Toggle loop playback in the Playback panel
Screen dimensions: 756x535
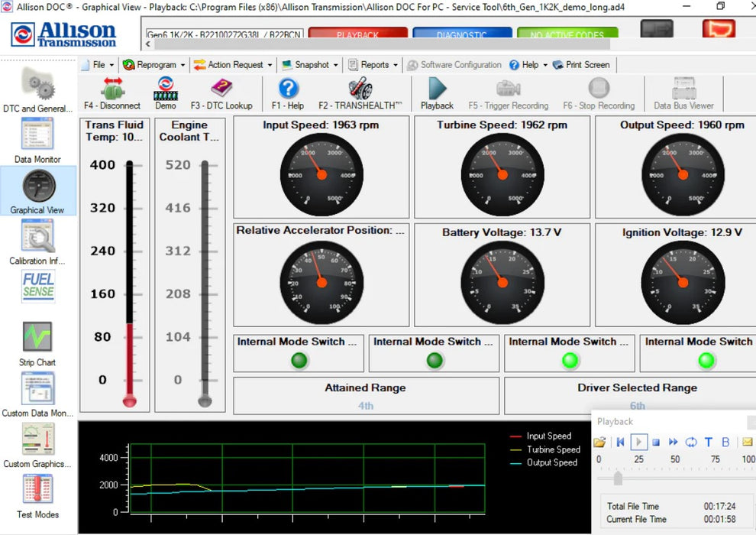point(692,442)
